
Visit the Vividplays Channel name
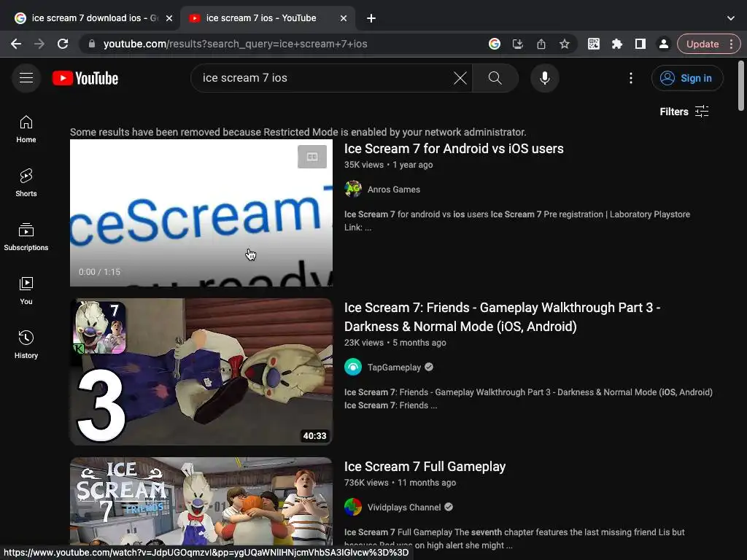click(404, 507)
